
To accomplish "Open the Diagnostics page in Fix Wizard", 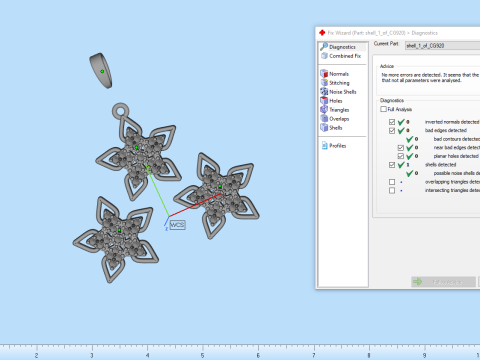I will point(342,47).
